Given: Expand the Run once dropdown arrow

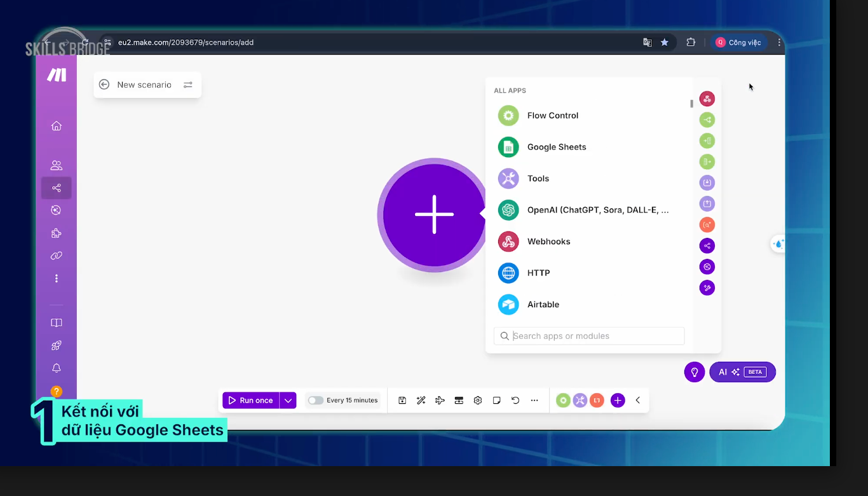Looking at the screenshot, I should [x=288, y=401].
